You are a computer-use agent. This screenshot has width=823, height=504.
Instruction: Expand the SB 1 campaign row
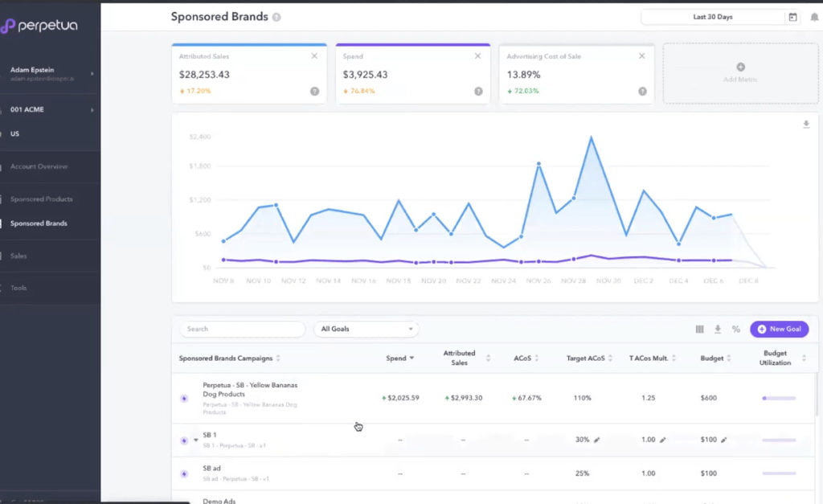tap(196, 440)
